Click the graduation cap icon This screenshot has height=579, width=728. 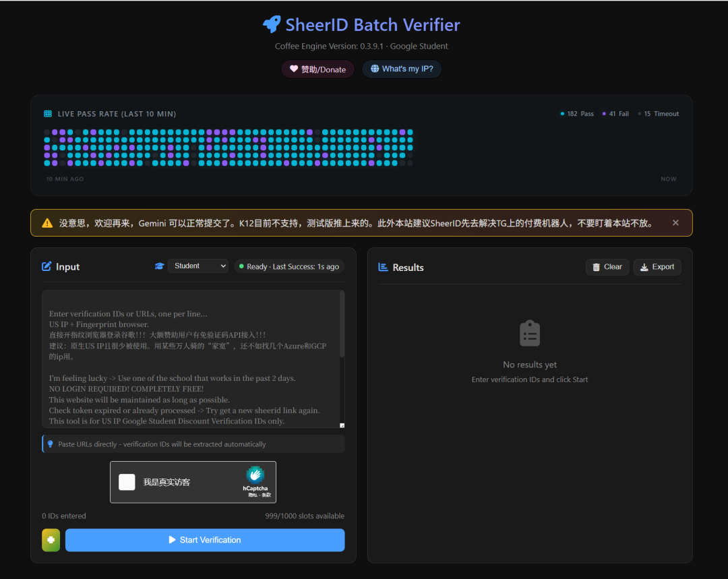pyautogui.click(x=159, y=266)
